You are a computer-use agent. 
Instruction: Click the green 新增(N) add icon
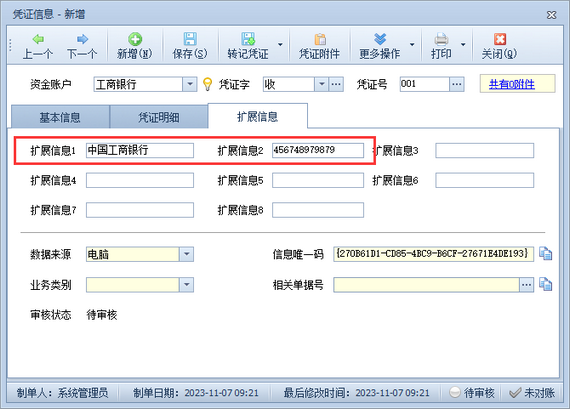point(135,39)
